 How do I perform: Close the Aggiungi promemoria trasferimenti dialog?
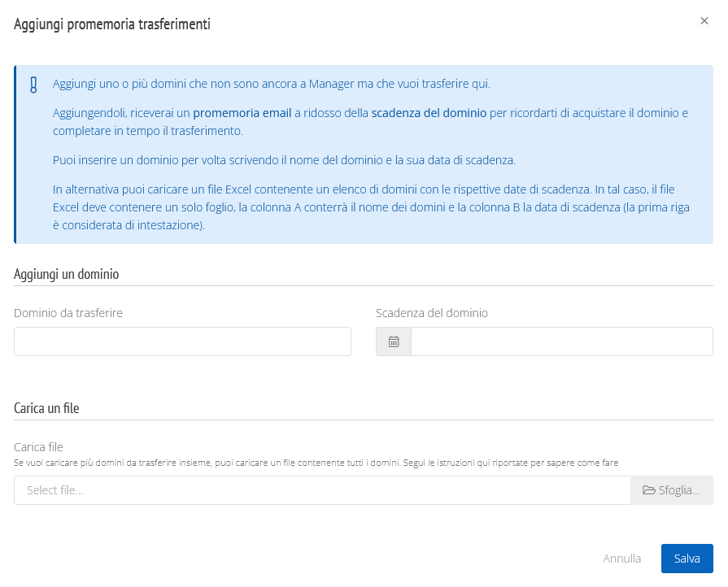coord(704,21)
